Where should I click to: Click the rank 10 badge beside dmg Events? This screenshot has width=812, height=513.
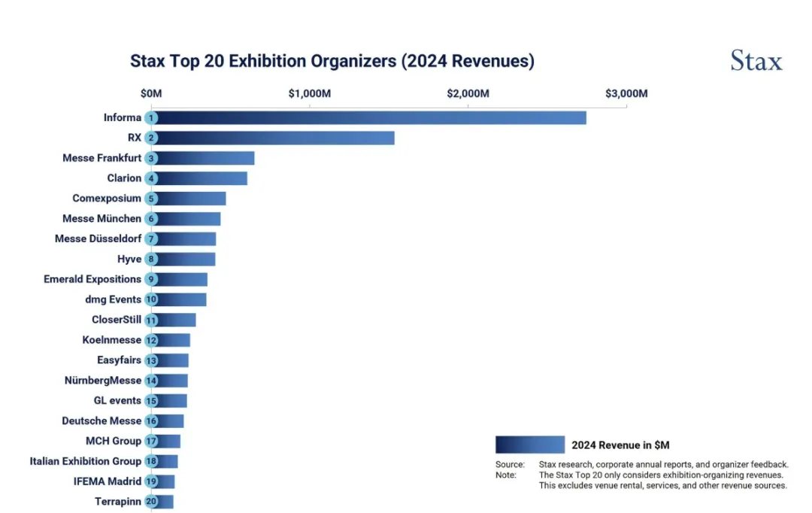pyautogui.click(x=151, y=299)
